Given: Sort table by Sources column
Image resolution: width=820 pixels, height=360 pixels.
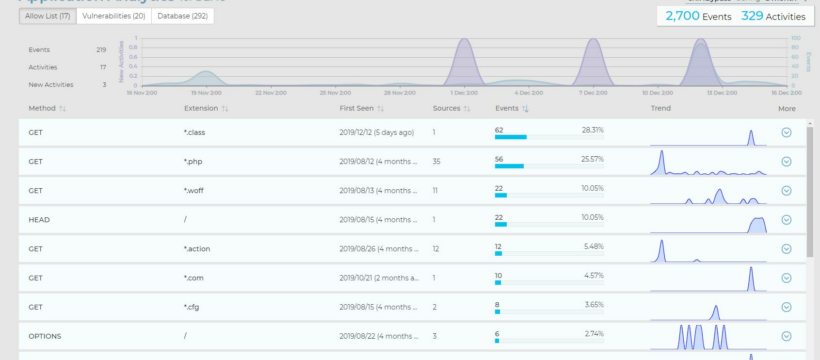Looking at the screenshot, I should tap(451, 108).
